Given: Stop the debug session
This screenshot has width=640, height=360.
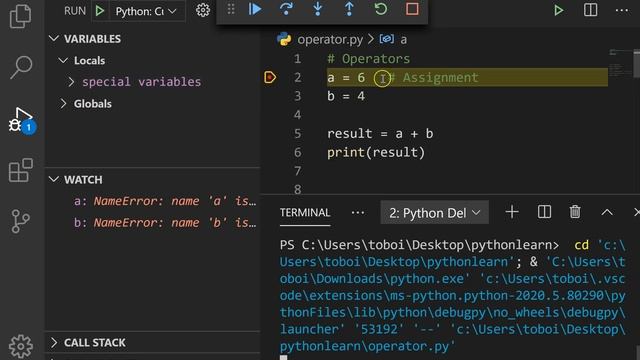Looking at the screenshot, I should coord(412,9).
